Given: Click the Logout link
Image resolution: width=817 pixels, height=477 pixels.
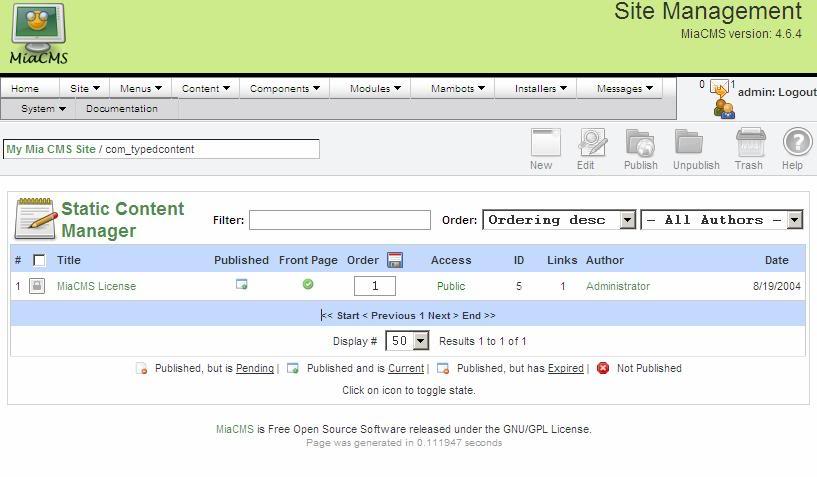Looking at the screenshot, I should (798, 92).
